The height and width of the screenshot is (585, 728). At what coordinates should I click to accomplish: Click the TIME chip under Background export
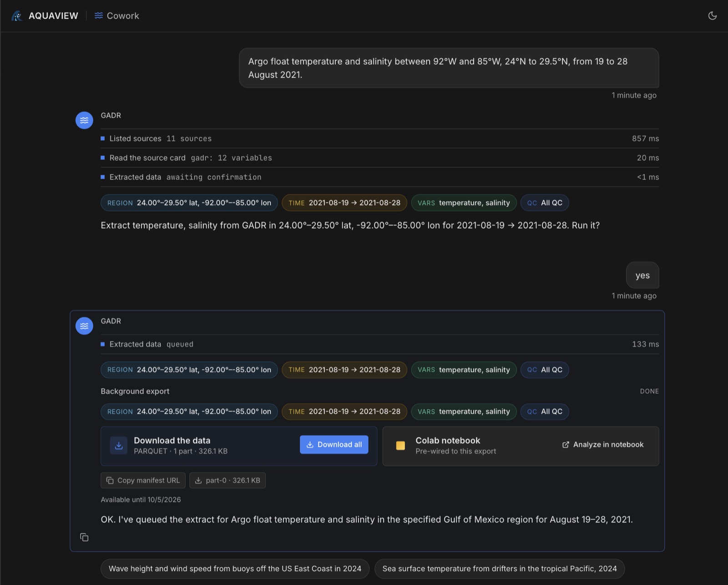pyautogui.click(x=344, y=412)
